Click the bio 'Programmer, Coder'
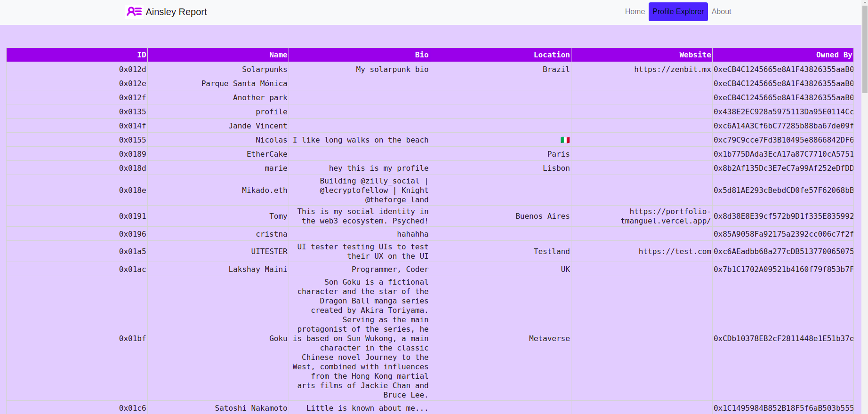The image size is (868, 414). coord(390,269)
